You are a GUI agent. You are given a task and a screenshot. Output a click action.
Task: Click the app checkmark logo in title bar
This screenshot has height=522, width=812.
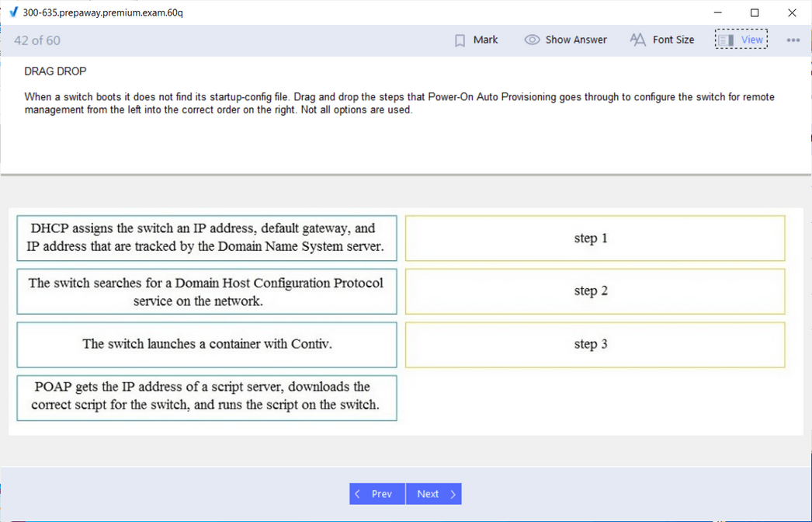13,12
